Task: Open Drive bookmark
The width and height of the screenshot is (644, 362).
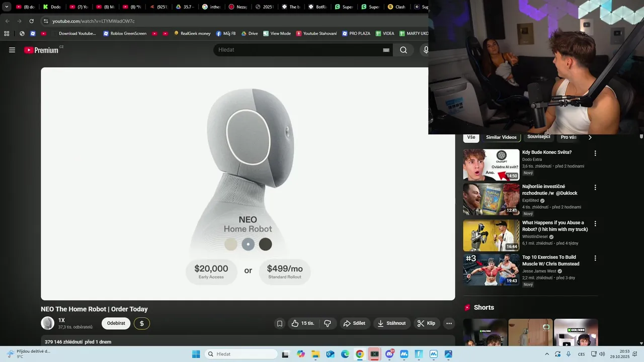Action: tap(250, 34)
